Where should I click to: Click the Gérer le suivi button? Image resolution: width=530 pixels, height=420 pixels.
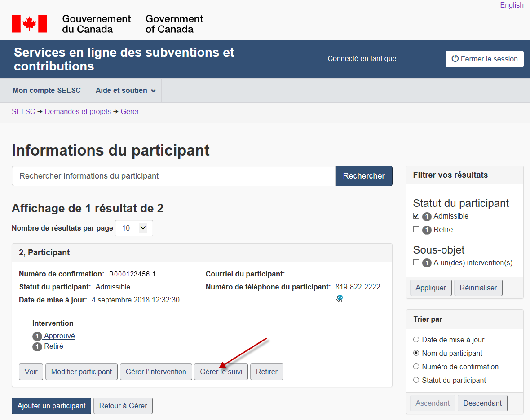[x=221, y=372]
